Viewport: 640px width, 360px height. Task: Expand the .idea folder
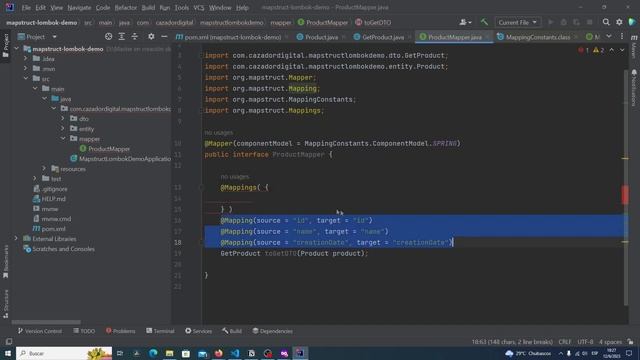tap(26, 58)
